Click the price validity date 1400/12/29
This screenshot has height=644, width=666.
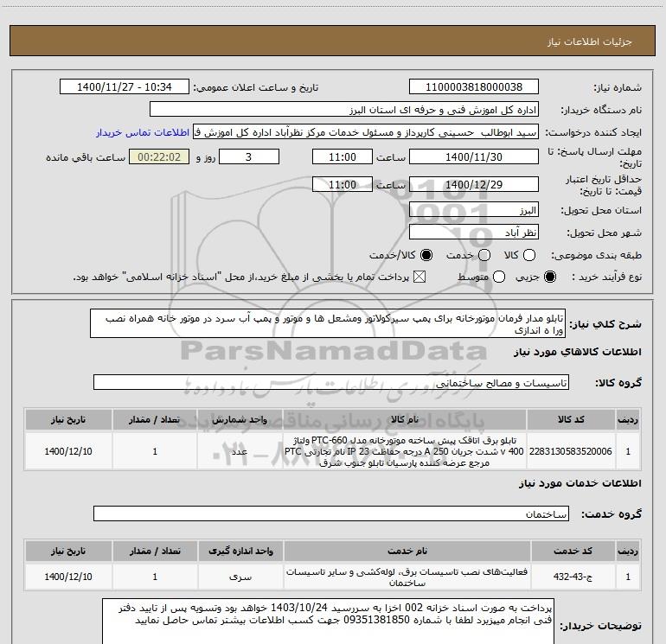474,184
